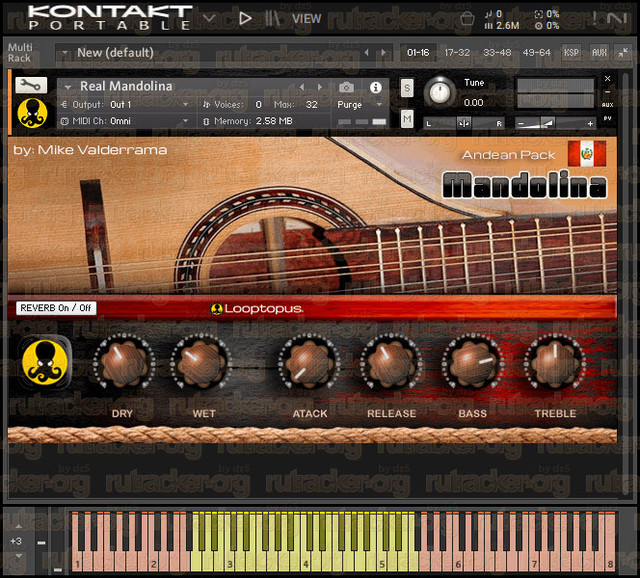This screenshot has height=578, width=640.
Task: Toggle the AUX sends button in the rack header
Action: [599, 53]
